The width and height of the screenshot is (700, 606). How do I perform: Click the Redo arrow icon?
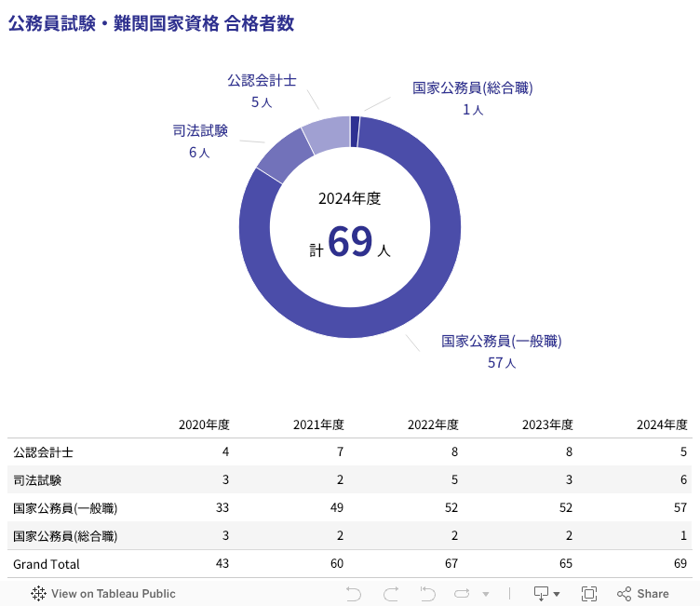click(391, 593)
